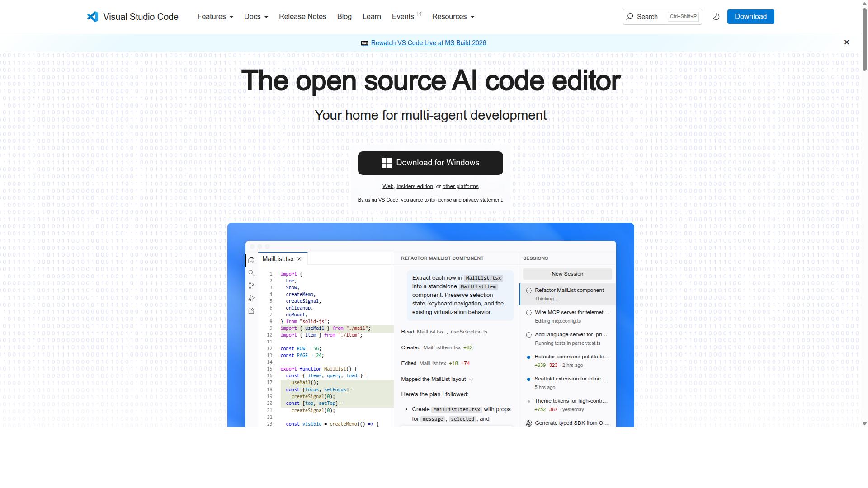Click the external link icon next to Events
This screenshot has width=868, height=488.
[x=419, y=14]
